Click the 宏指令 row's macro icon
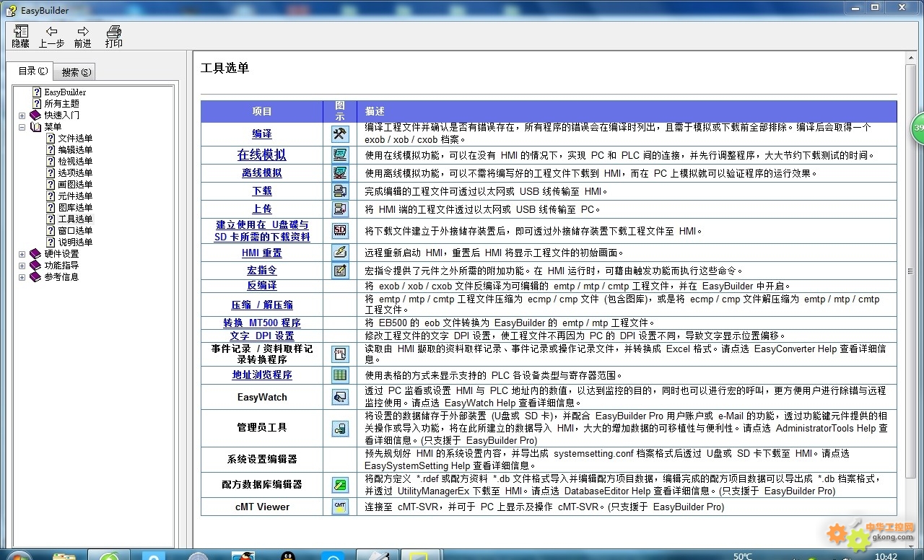The image size is (924, 560). 340,271
